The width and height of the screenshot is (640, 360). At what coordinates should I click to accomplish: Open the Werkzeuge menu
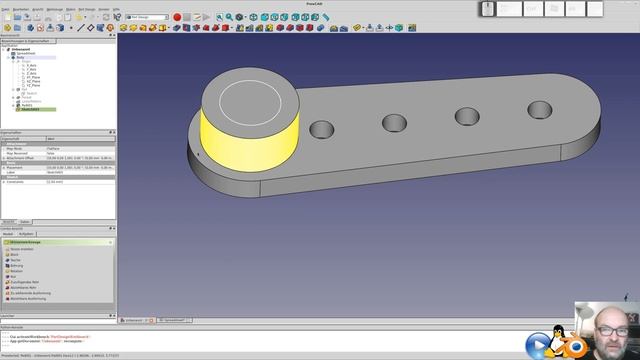point(54,9)
